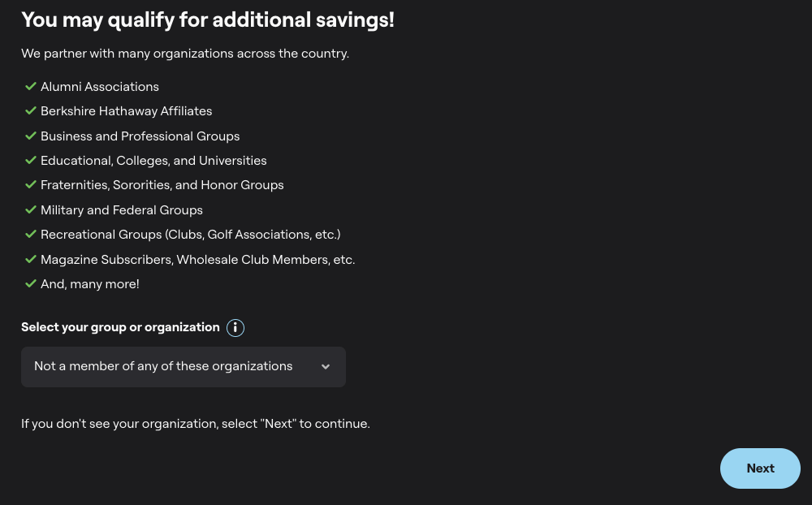
Task: Open the group or organization dropdown
Action: coord(183,367)
